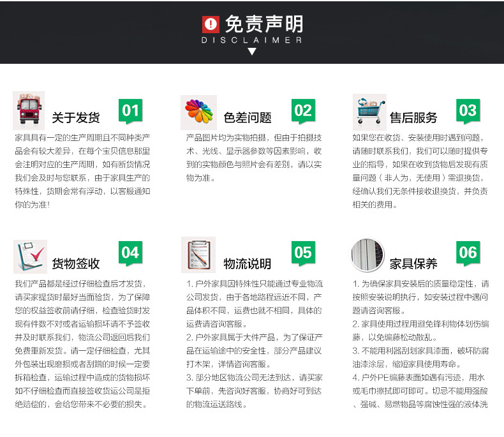
Task: Click the green 02 number badge
Action: pos(302,112)
